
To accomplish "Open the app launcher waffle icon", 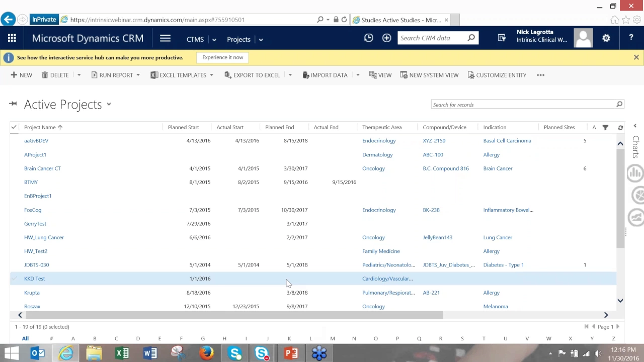I will [12, 38].
